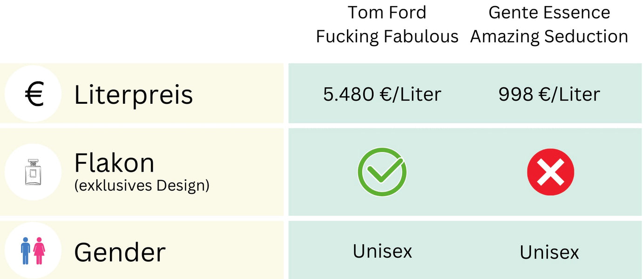Click "Fucking Fabulous" product name text
This screenshot has height=279, width=644.
pyautogui.click(x=387, y=36)
